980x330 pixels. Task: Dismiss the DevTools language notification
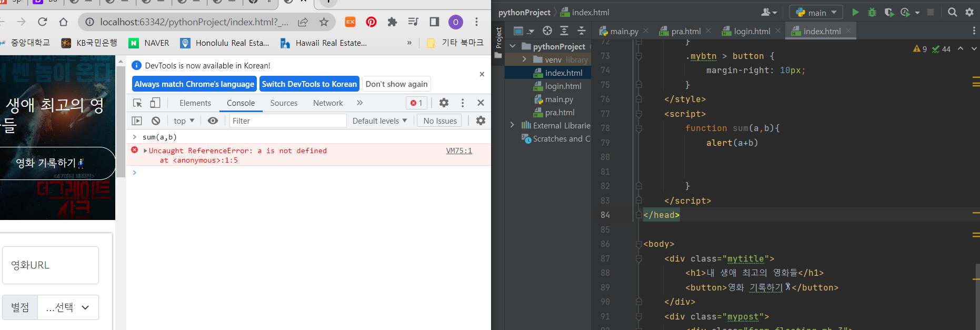[482, 74]
